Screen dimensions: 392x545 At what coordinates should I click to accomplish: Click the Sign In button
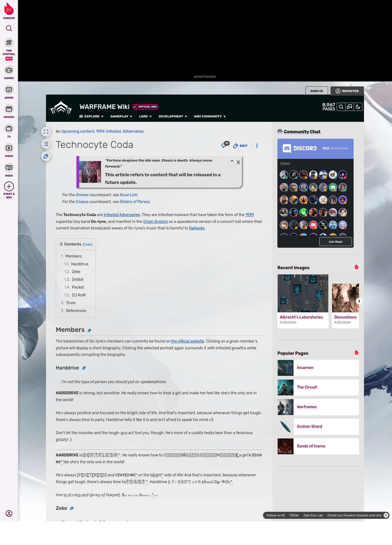317,91
